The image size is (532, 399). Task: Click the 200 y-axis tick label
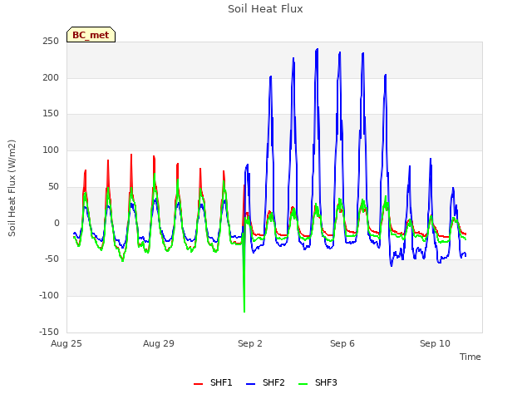click(51, 77)
